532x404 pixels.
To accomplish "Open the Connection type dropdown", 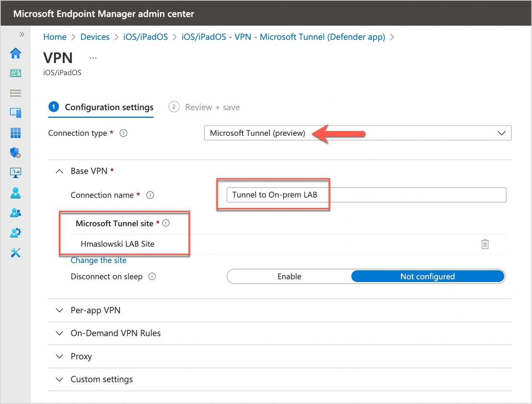I will pos(357,133).
